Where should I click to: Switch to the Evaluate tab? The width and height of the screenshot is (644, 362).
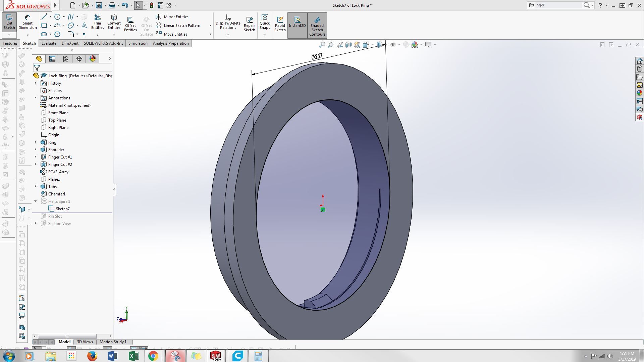tap(49, 43)
